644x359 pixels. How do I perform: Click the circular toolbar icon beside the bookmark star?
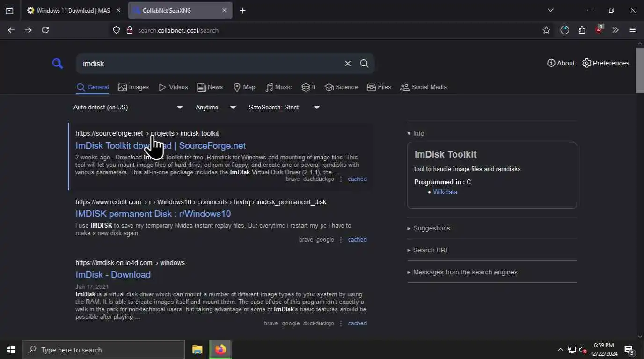(x=565, y=30)
